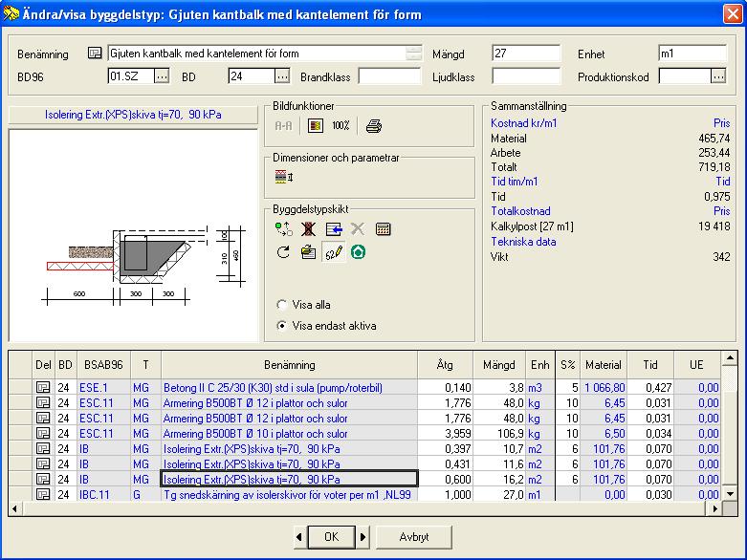The height and width of the screenshot is (560, 747).
Task: Click the Material column header
Action: [x=604, y=365]
